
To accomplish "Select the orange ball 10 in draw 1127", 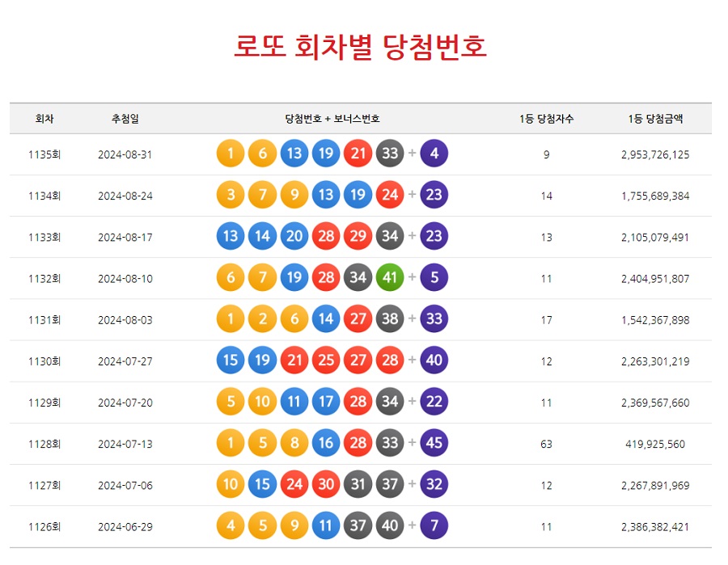I will pyautogui.click(x=229, y=484).
